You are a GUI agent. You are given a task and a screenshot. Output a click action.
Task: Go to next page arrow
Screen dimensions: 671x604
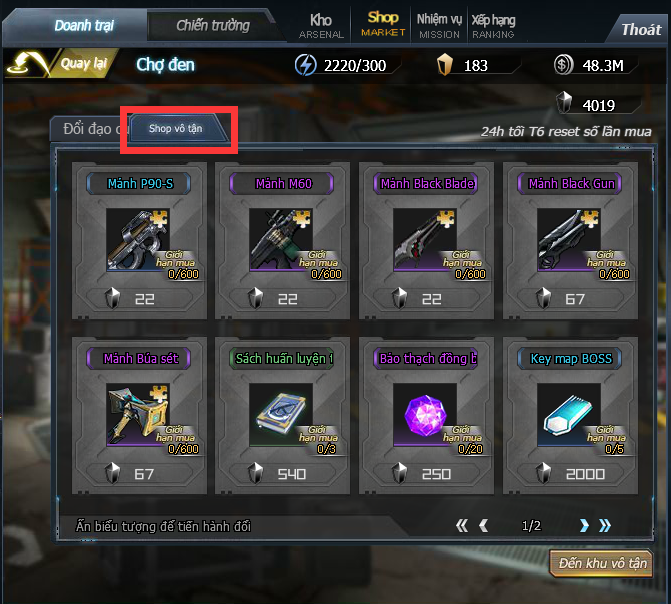point(584,525)
